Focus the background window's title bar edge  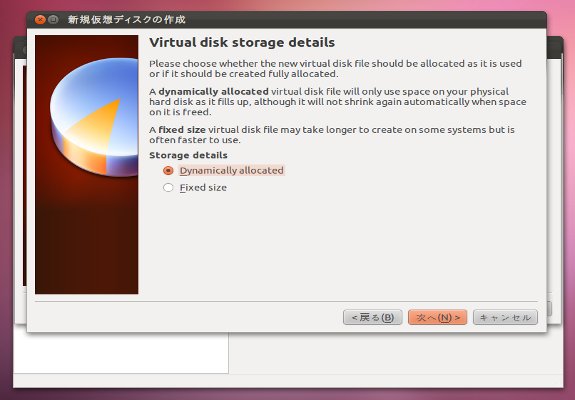click(x=555, y=47)
